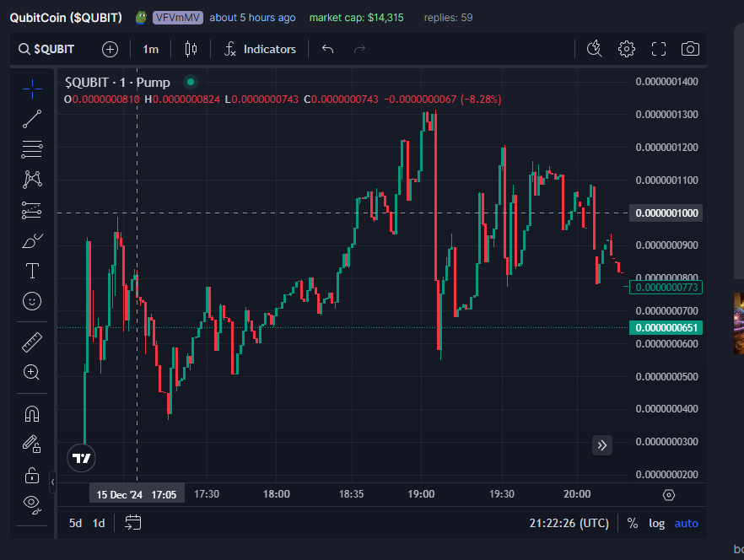The image size is (744, 560).
Task: Select the XABCD pattern tool
Action: click(32, 180)
